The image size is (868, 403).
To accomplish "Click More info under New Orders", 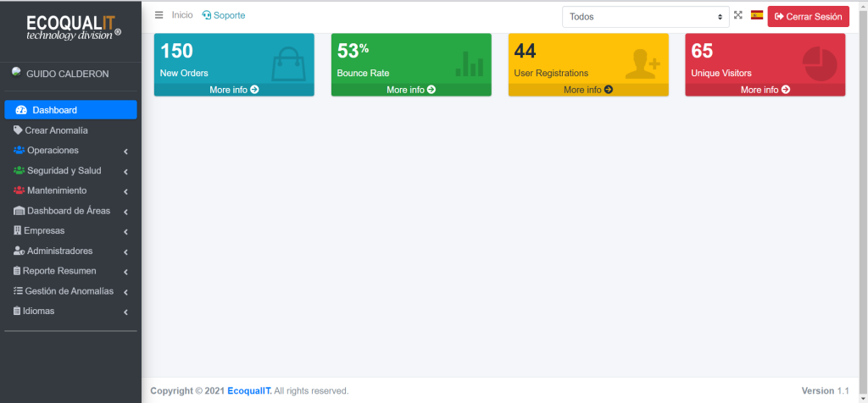I will pyautogui.click(x=234, y=90).
